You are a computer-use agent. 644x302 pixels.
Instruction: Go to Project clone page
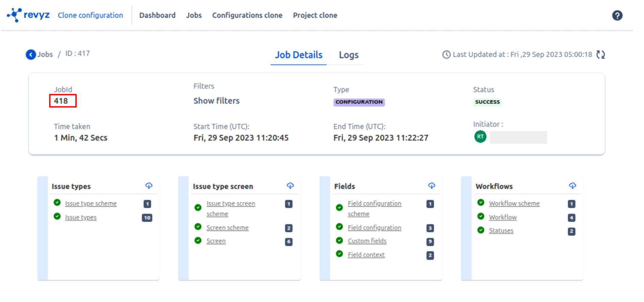point(315,15)
